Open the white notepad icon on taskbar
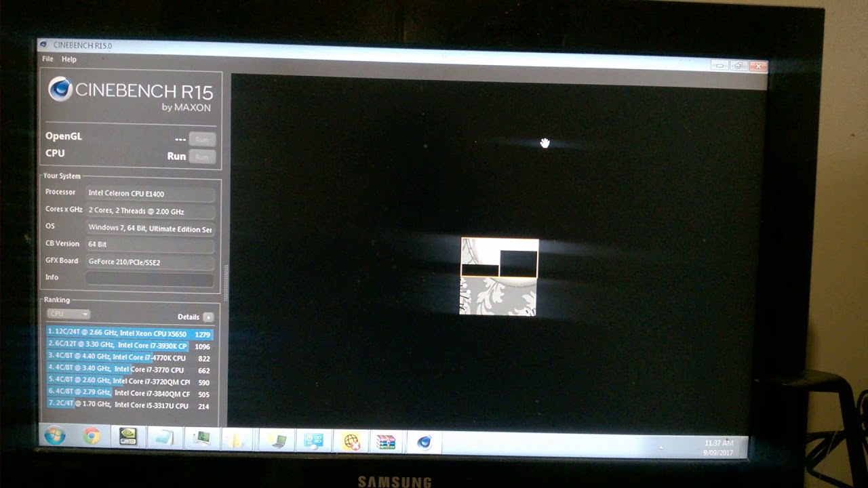 [x=163, y=439]
